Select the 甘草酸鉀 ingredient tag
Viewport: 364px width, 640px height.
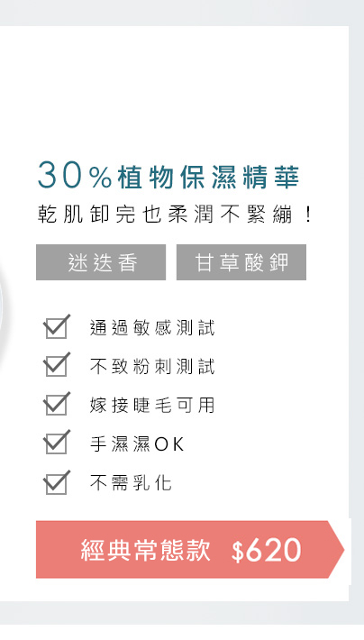[241, 262]
